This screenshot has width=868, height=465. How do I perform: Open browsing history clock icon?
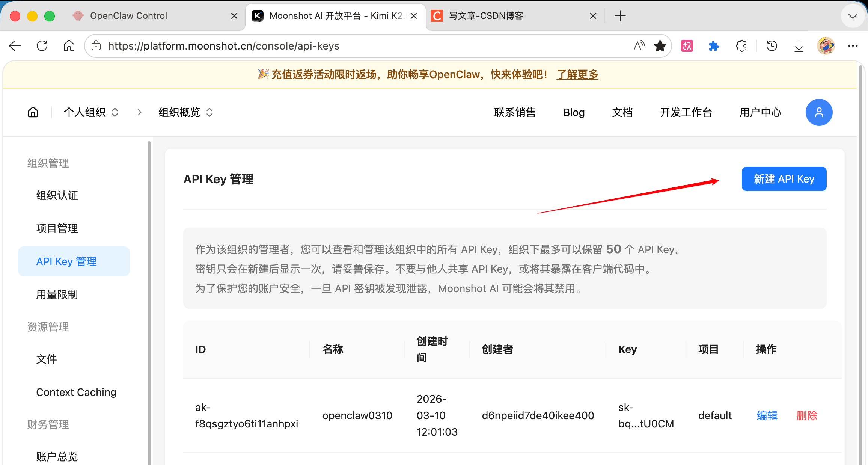pyautogui.click(x=772, y=45)
